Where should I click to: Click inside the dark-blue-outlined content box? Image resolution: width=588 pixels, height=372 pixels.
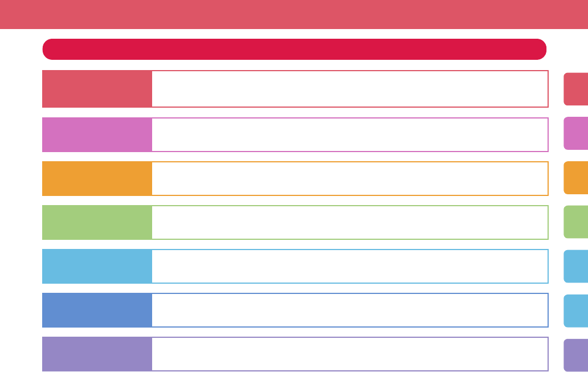click(350, 310)
